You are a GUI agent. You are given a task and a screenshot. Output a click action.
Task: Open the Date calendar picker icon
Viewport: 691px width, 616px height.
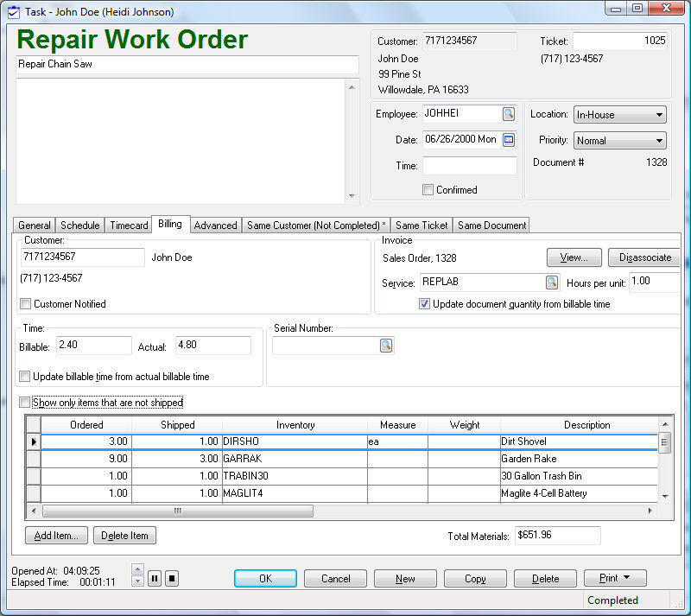[x=509, y=140]
